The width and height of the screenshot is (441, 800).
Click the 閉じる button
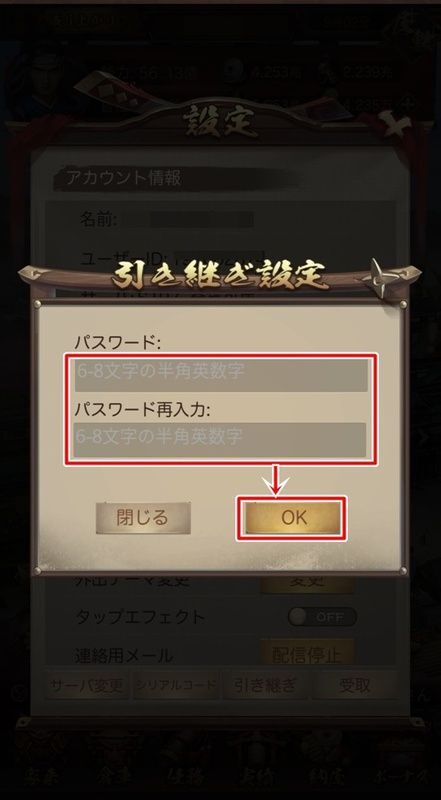pyautogui.click(x=143, y=518)
